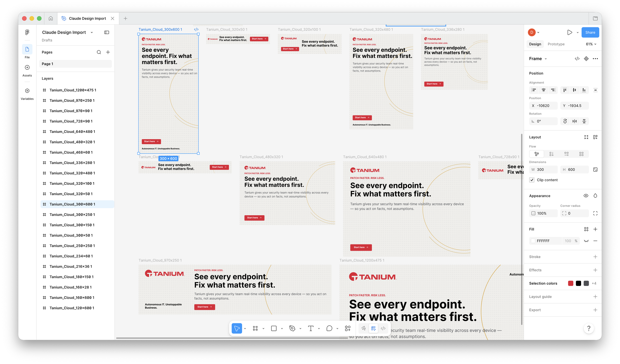Remove the fill with minus button
Image resolution: width=620 pixels, height=364 pixels.
pos(595,241)
